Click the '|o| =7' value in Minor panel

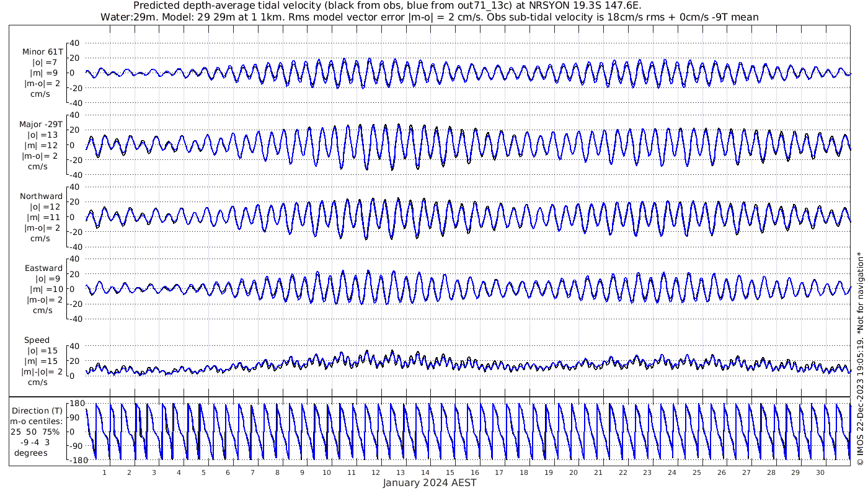[x=45, y=62]
